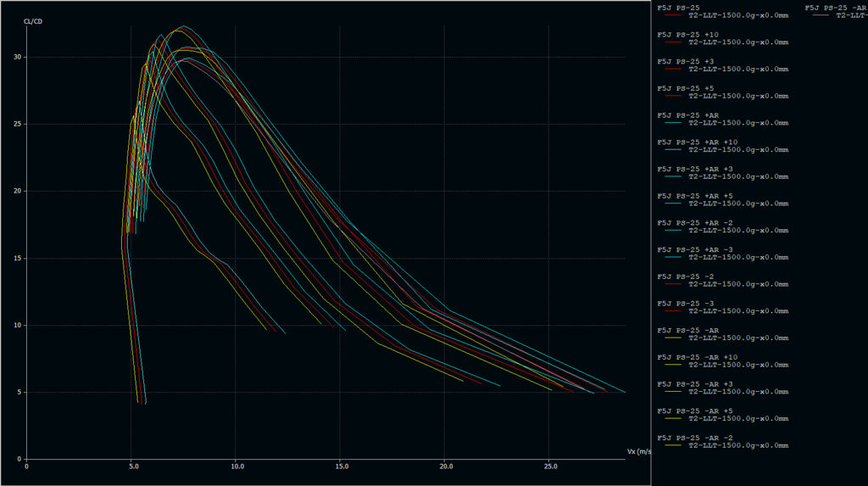Click the polar name under F5J PS-25 -2
Screen dimensions: 868x486
[737, 284]
